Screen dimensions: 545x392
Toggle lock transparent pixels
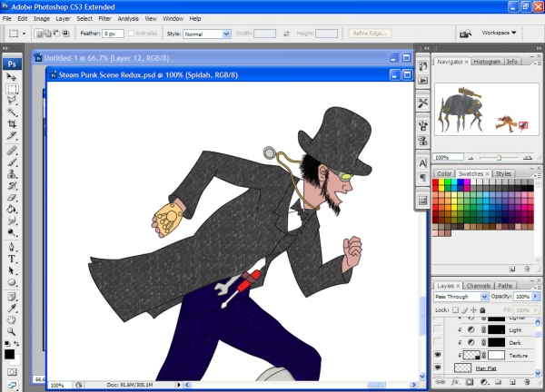coord(455,310)
